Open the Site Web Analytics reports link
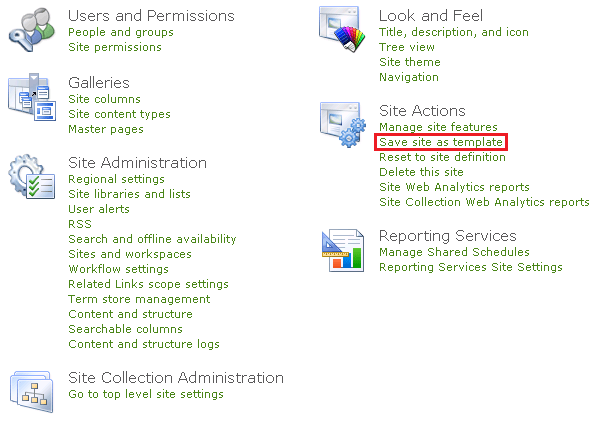 coord(454,187)
